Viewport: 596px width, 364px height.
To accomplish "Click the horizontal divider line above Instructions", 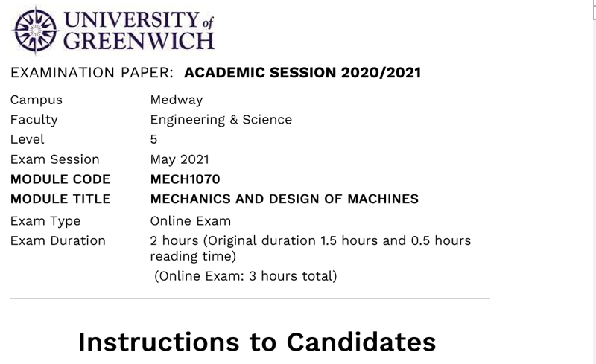I will coord(250,299).
